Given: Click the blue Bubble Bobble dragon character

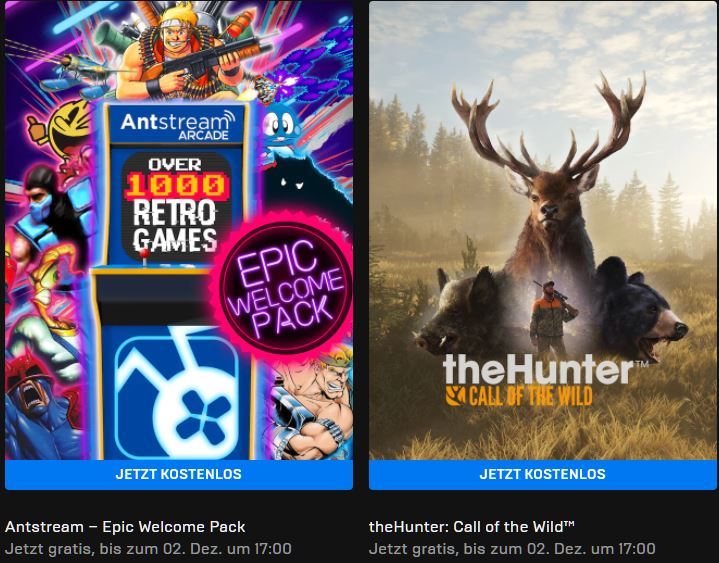Looking at the screenshot, I should pyautogui.click(x=280, y=128).
